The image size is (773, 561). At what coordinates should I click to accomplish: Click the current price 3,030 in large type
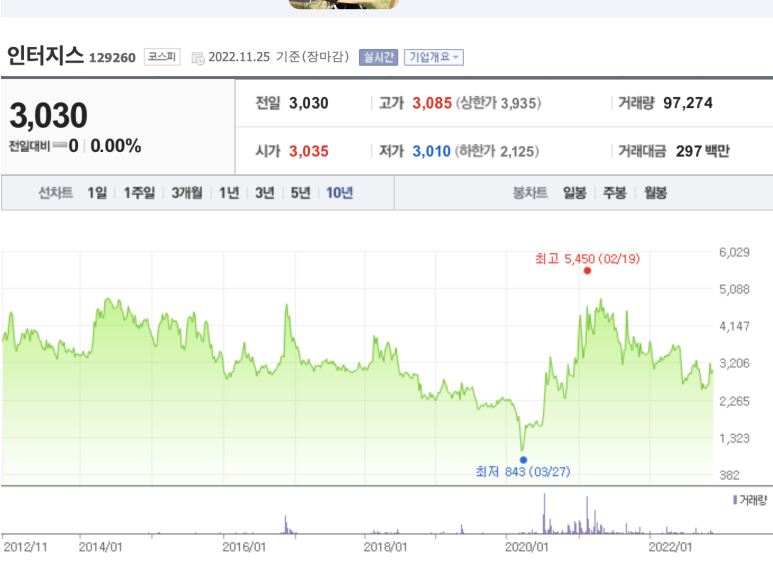48,116
